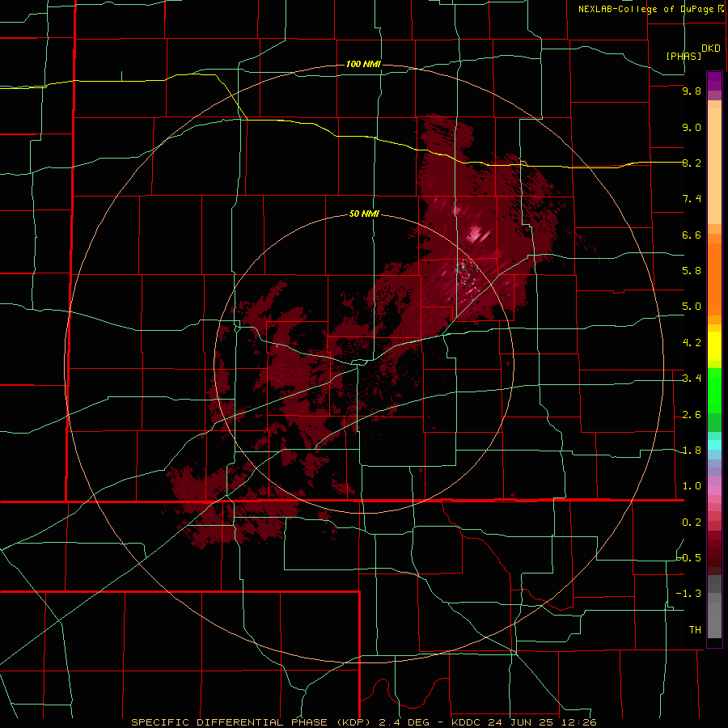This screenshot has height=728, width=728.
Task: Click the 0.2 value on the color scale
Action: [x=692, y=523]
